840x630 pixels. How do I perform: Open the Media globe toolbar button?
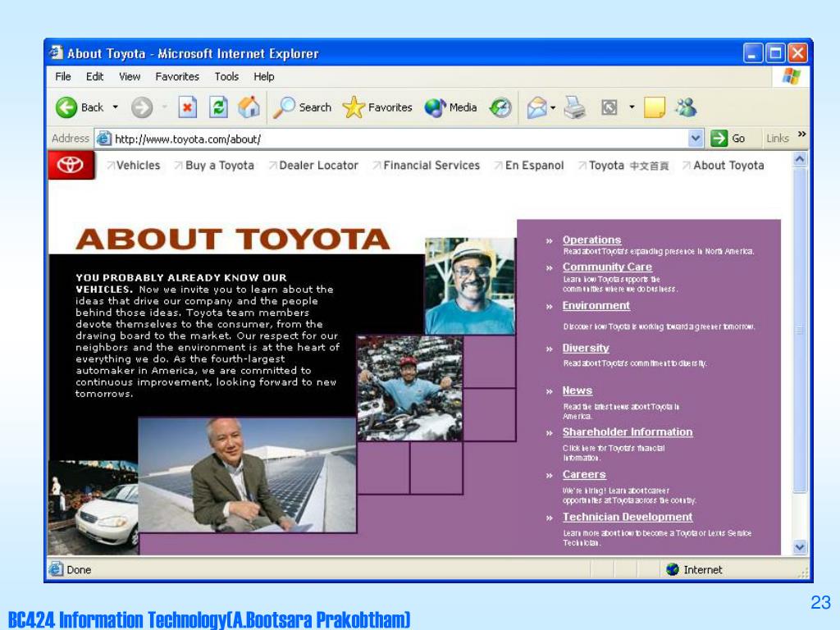(435, 107)
